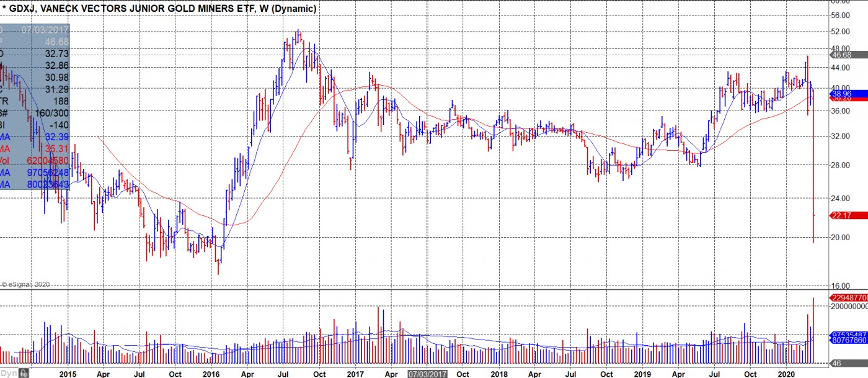Click the 2020 label on the time axis
868x378 pixels.
point(786,374)
